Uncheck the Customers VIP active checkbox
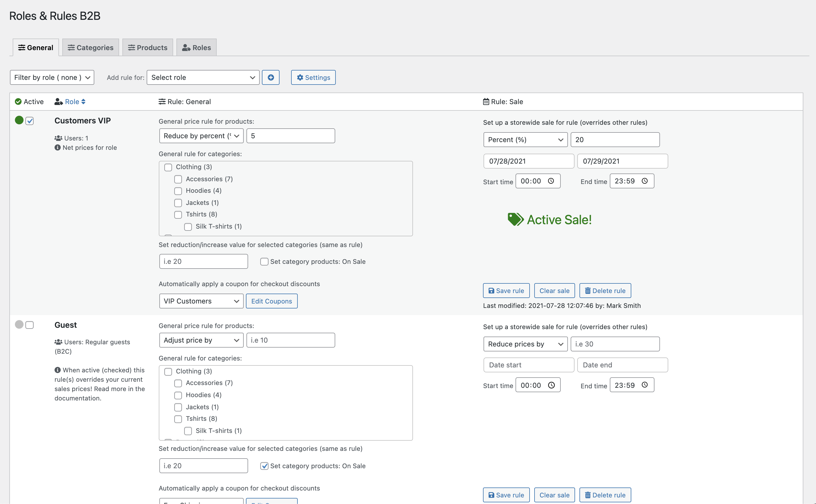This screenshot has height=504, width=816. pyautogui.click(x=30, y=121)
